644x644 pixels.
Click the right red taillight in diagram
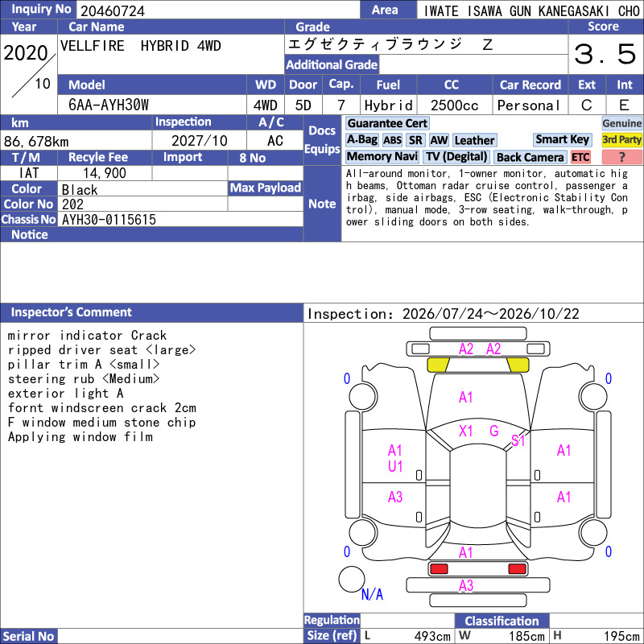coord(517,569)
